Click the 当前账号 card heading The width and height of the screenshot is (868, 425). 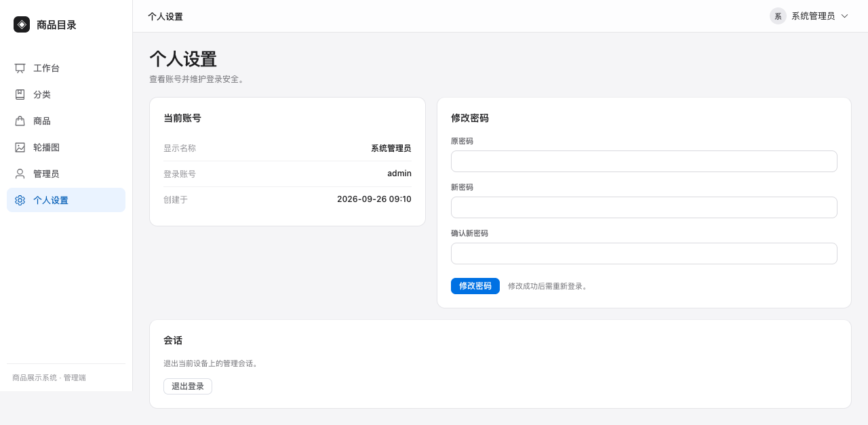[x=182, y=118]
